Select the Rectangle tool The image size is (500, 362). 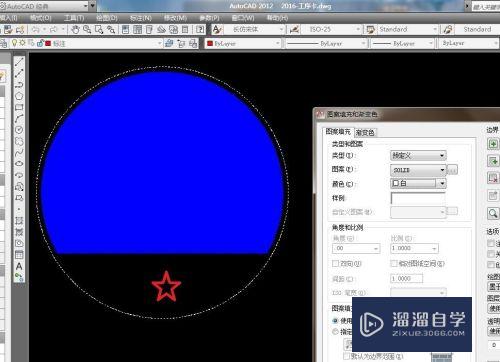(19, 107)
